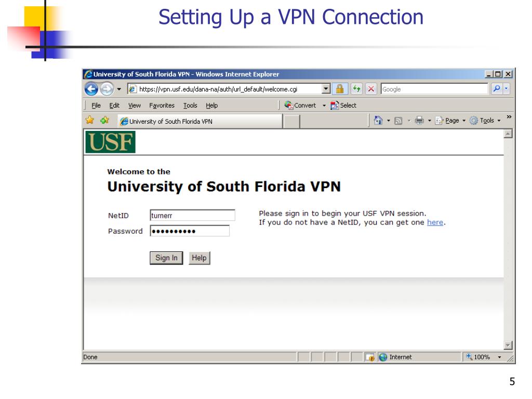
Task: Maximize the Internet Explorer window
Action: [498, 74]
